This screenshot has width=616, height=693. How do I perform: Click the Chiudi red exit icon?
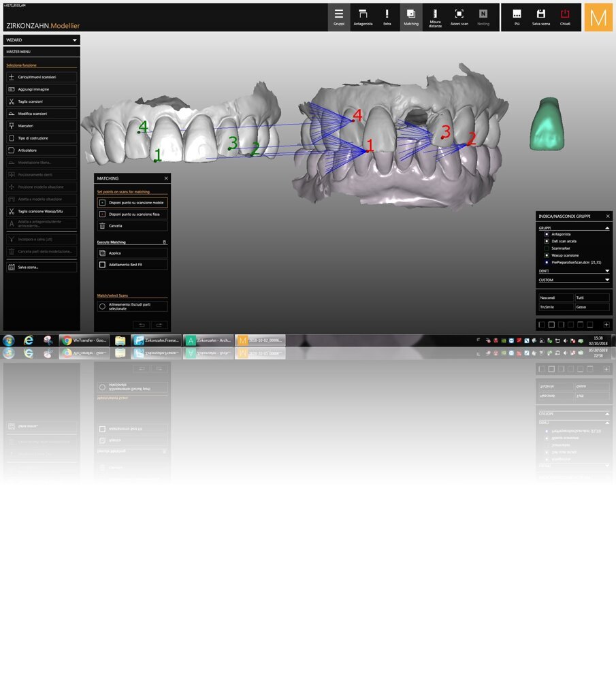coord(565,17)
